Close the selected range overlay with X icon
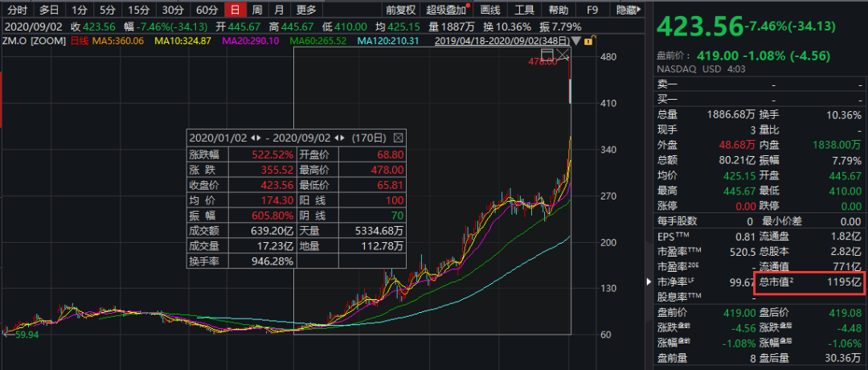868x370 pixels. (x=563, y=55)
